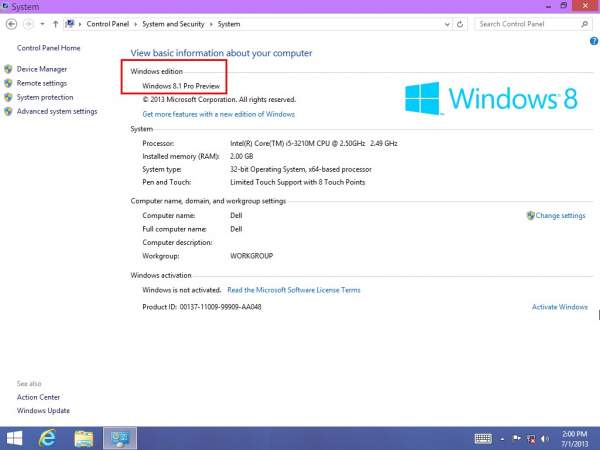Launch Internet Explorer from taskbar
600x450 pixels.
click(x=47, y=439)
